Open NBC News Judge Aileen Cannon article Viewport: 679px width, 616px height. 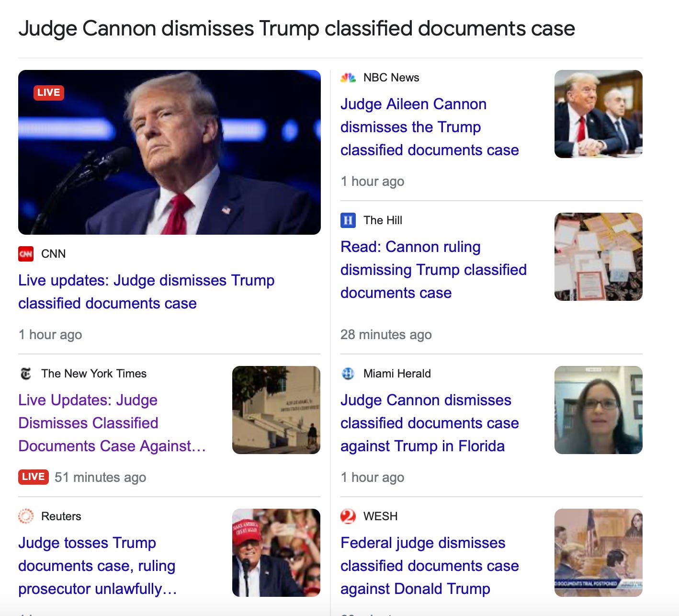tap(430, 127)
